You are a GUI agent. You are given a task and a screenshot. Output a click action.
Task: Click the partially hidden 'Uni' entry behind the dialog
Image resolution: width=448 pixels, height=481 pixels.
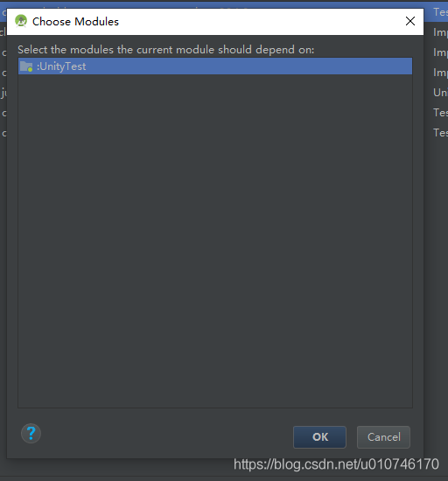(x=440, y=93)
